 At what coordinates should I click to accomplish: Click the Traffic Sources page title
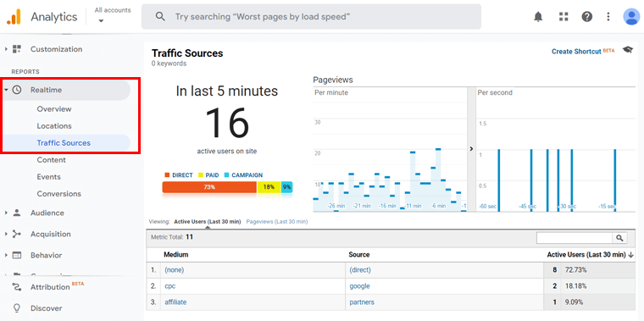[187, 53]
